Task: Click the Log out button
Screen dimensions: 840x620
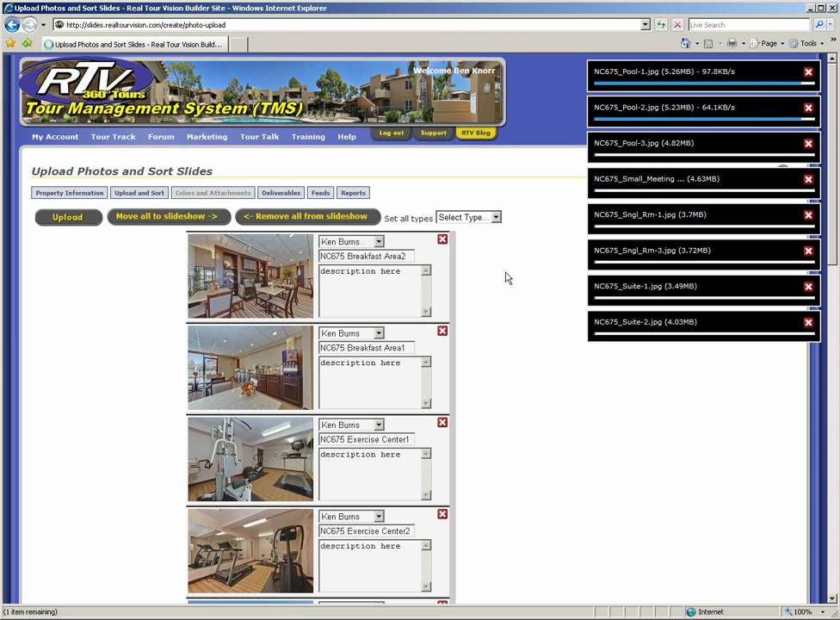Action: (391, 133)
